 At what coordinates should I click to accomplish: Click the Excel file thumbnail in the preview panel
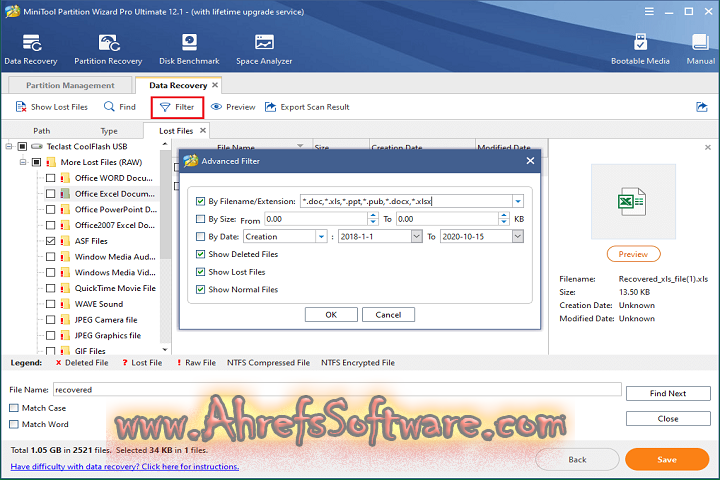[633, 201]
